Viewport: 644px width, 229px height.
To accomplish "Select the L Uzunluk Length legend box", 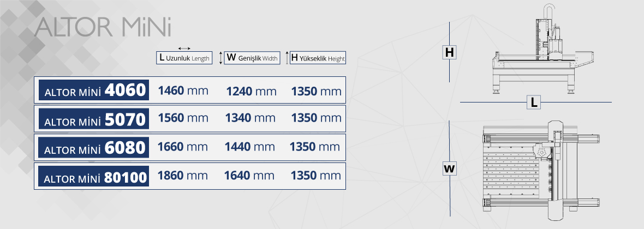I will click(184, 58).
